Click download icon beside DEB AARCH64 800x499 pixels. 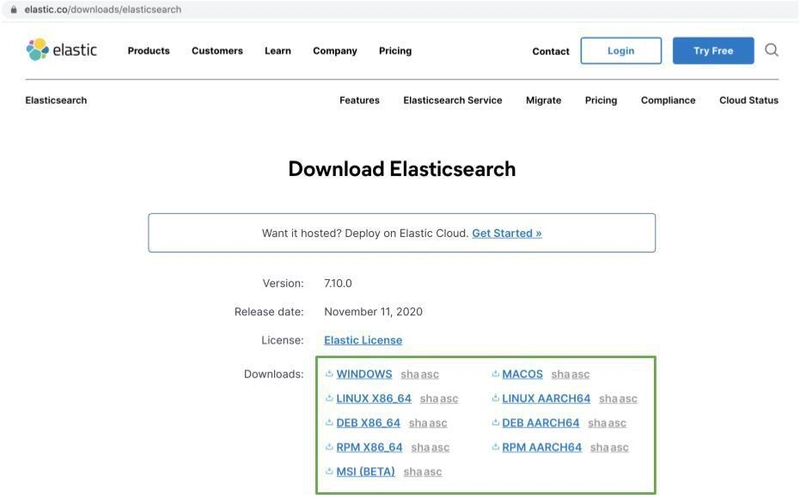click(495, 422)
